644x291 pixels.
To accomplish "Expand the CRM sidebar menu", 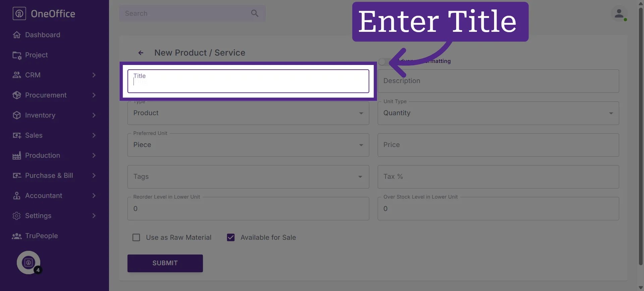I will pos(54,75).
